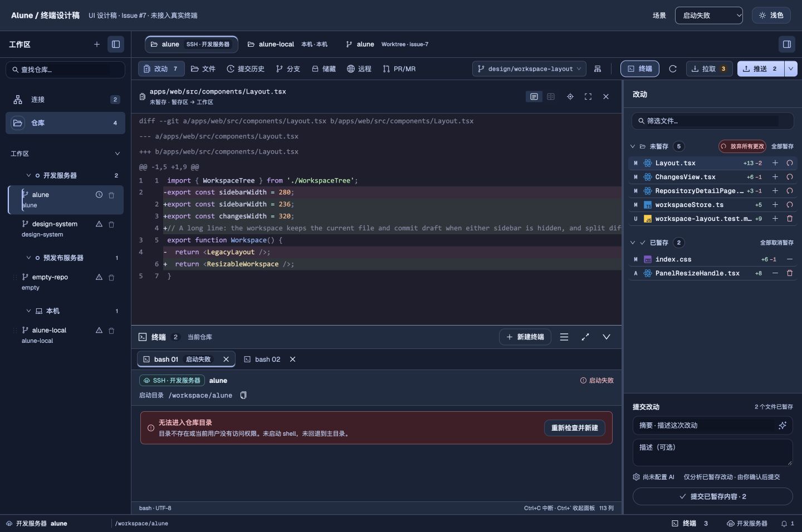Open the 场景 dropdown showing 启动失败
The width and height of the screenshot is (802, 532).
(709, 16)
